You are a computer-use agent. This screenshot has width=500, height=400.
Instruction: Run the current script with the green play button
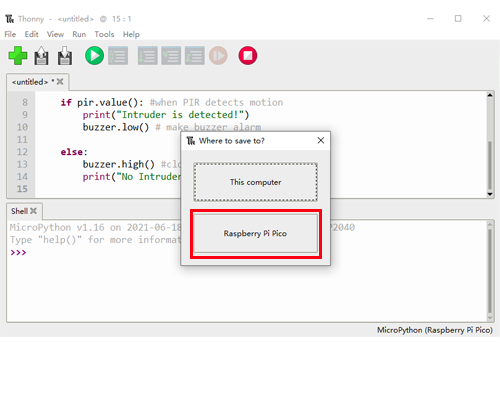click(94, 56)
